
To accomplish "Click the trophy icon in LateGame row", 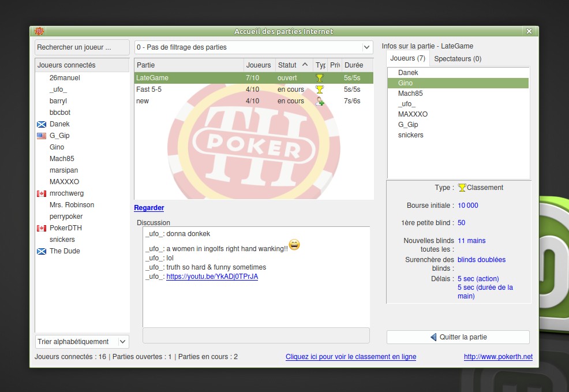I will [320, 78].
